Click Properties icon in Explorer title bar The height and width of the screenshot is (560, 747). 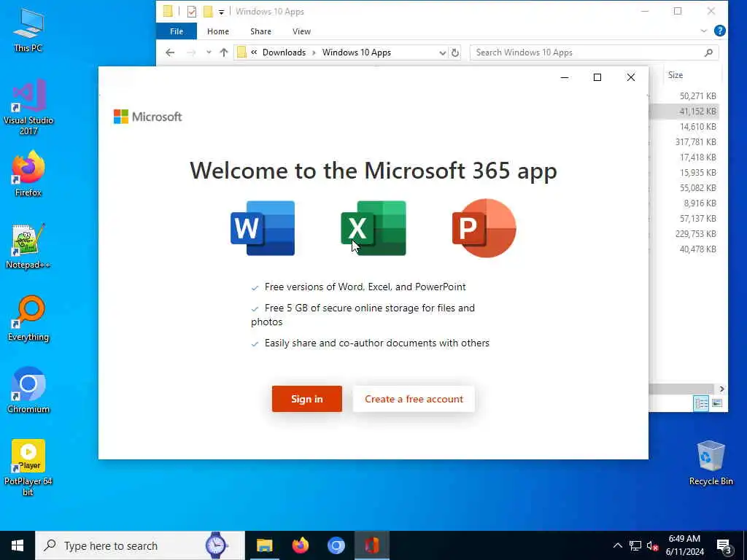pyautogui.click(x=192, y=12)
